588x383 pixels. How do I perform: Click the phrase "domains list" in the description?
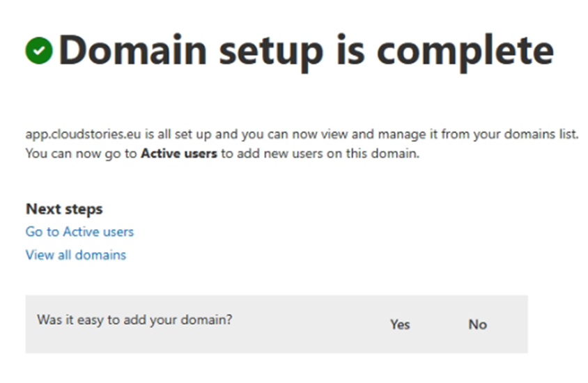(x=546, y=134)
